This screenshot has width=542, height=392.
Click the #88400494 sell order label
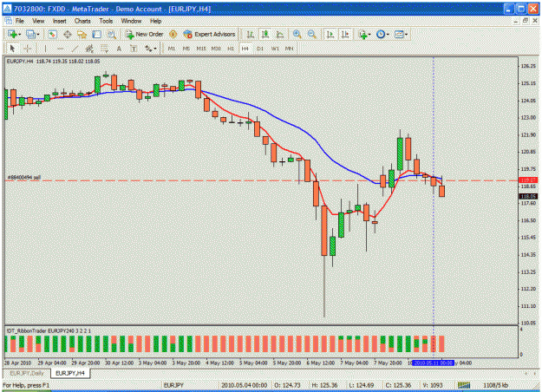tap(24, 177)
